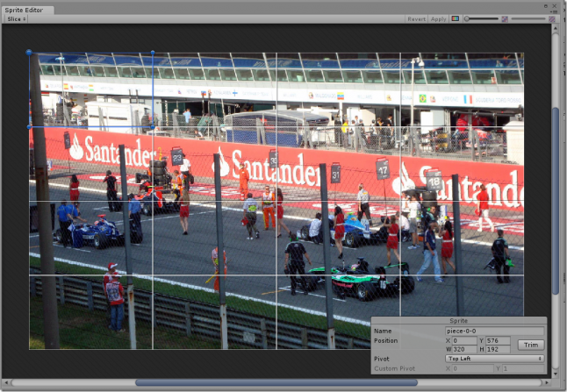Open the Slice dropdown menu

coord(17,18)
